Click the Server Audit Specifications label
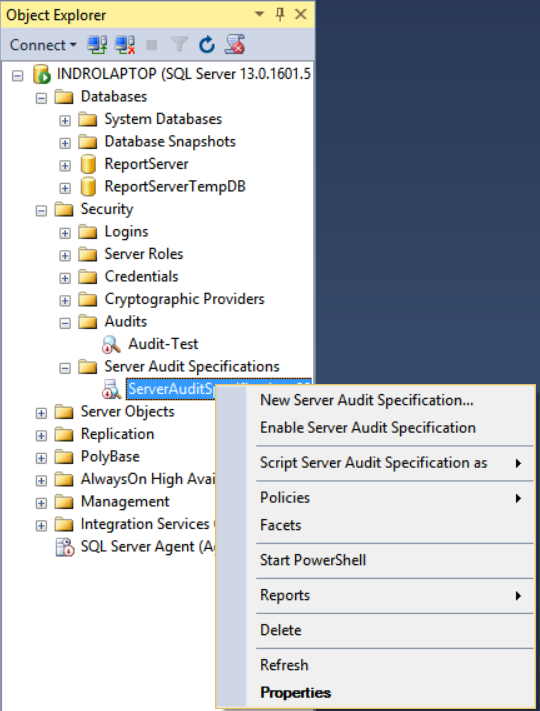This screenshot has height=711, width=540. pyautogui.click(x=192, y=367)
